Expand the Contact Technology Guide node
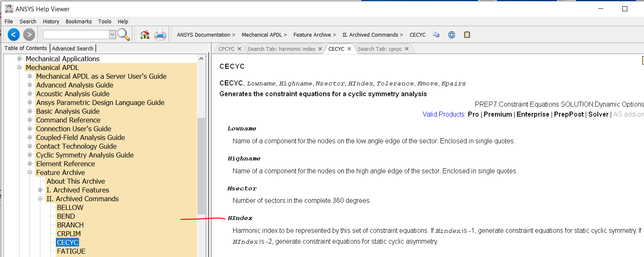Screen dimensions: 644x257 click(x=30, y=146)
